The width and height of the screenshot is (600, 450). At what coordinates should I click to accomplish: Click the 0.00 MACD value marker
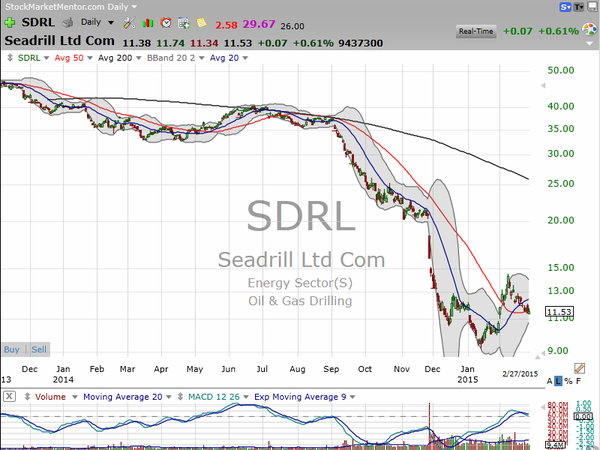click(x=583, y=416)
